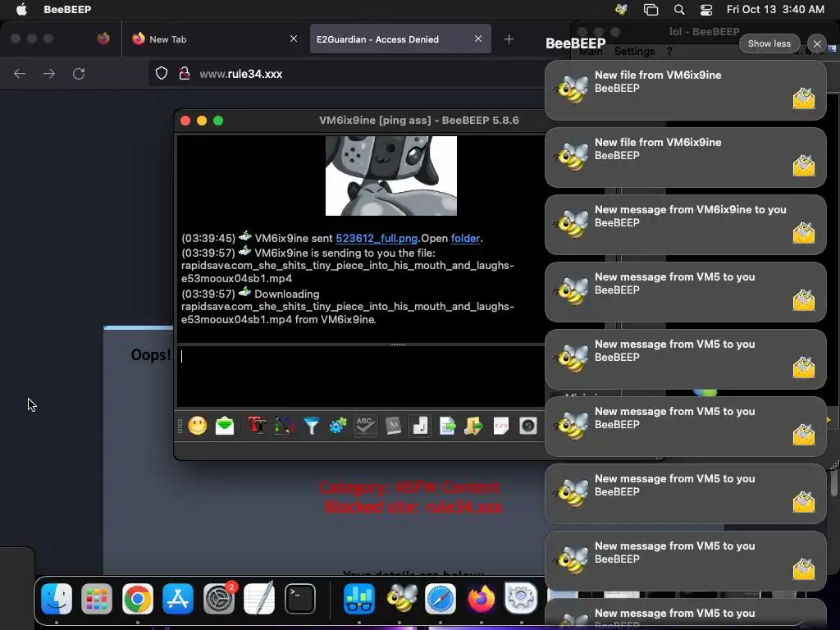840x630 pixels.
Task: Click the BeeBEEP bee menu bar icon
Action: tap(622, 9)
